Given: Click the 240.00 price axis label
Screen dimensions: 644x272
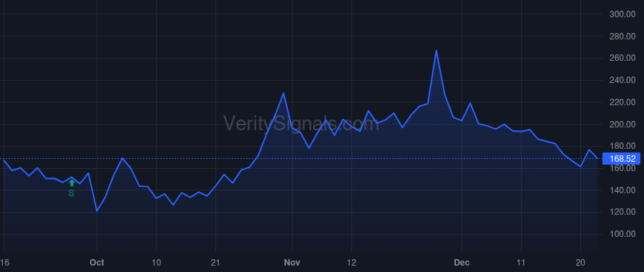Looking at the screenshot, I should [x=623, y=80].
